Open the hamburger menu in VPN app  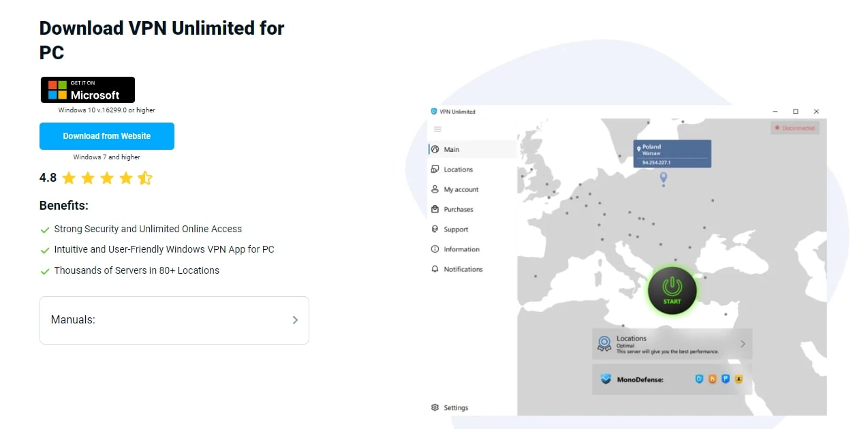click(437, 129)
